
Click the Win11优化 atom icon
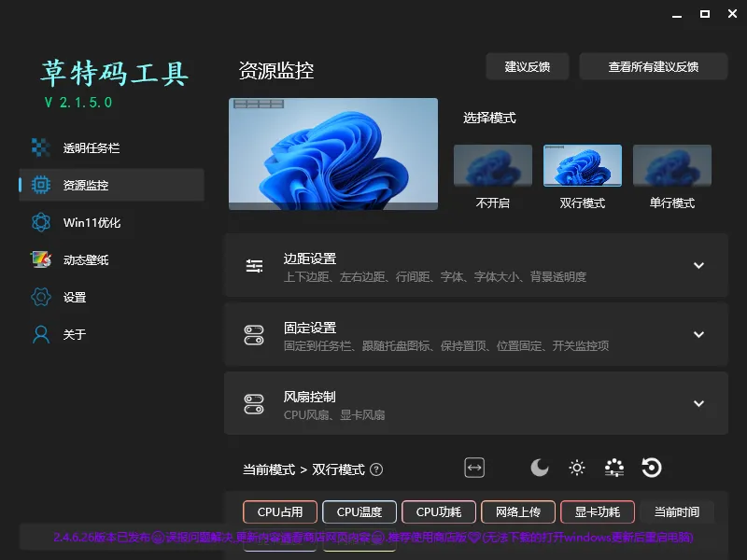[x=41, y=222]
